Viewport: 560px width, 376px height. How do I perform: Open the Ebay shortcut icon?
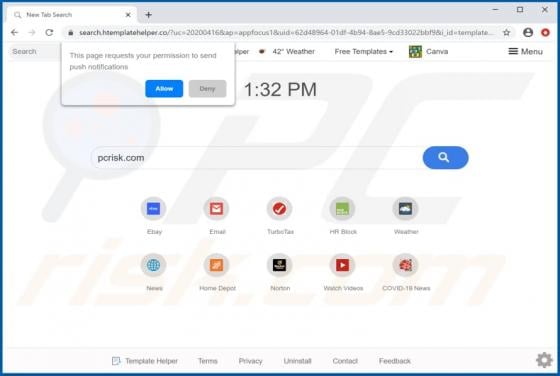154,209
